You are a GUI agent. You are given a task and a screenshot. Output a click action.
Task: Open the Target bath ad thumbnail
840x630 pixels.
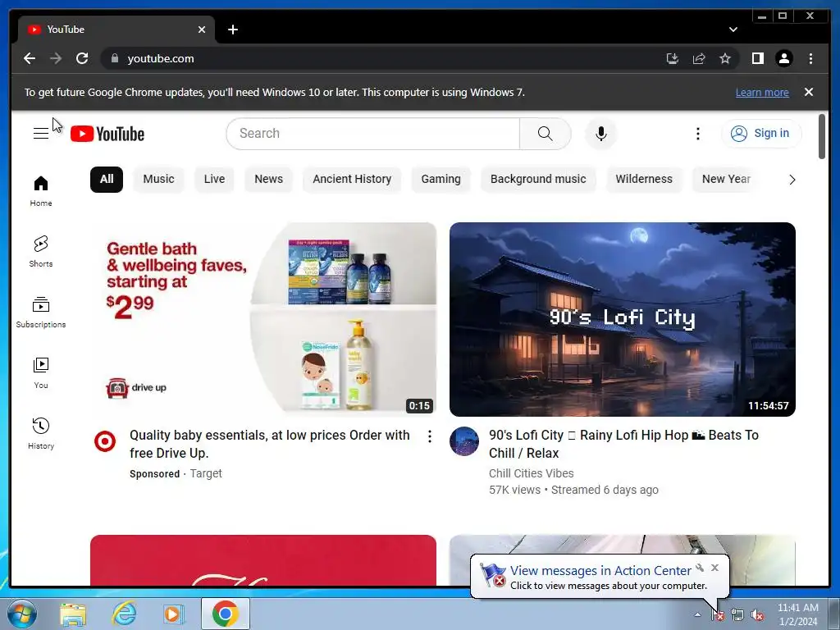263,319
